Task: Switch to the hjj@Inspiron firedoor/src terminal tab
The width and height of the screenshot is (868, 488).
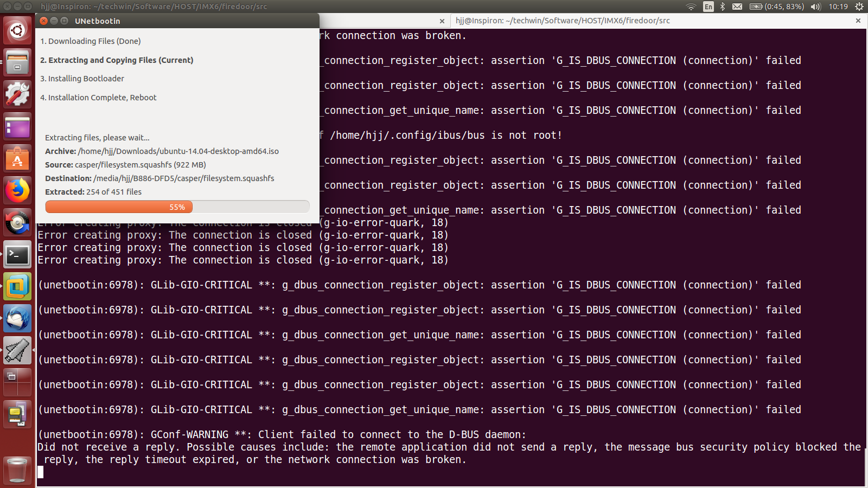Action: [x=658, y=21]
